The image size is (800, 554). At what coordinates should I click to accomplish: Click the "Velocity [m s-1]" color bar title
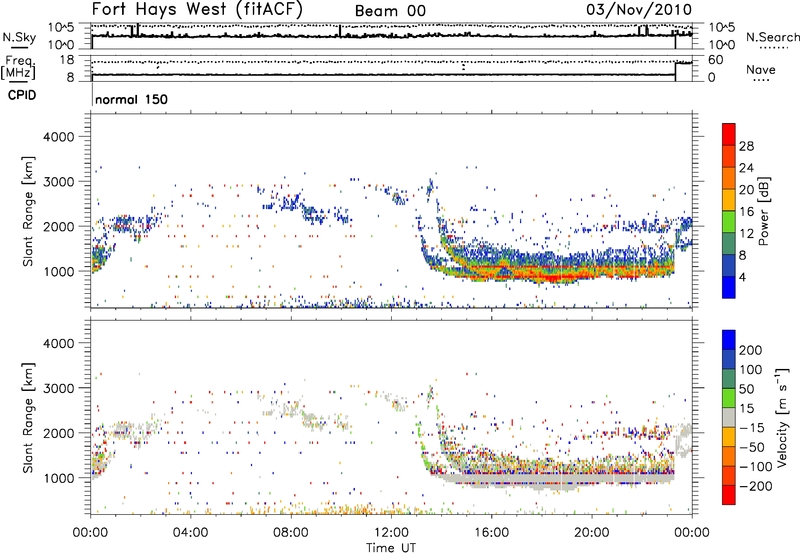[782, 417]
